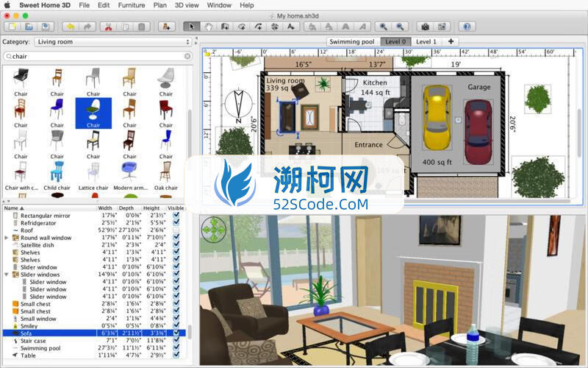Viewport: 588px width, 368px height.
Task: Select the Level 0 tab
Action: [395, 42]
